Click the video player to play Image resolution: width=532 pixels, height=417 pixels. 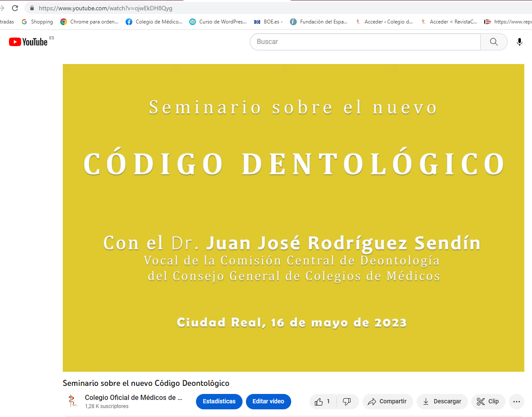[293, 218]
